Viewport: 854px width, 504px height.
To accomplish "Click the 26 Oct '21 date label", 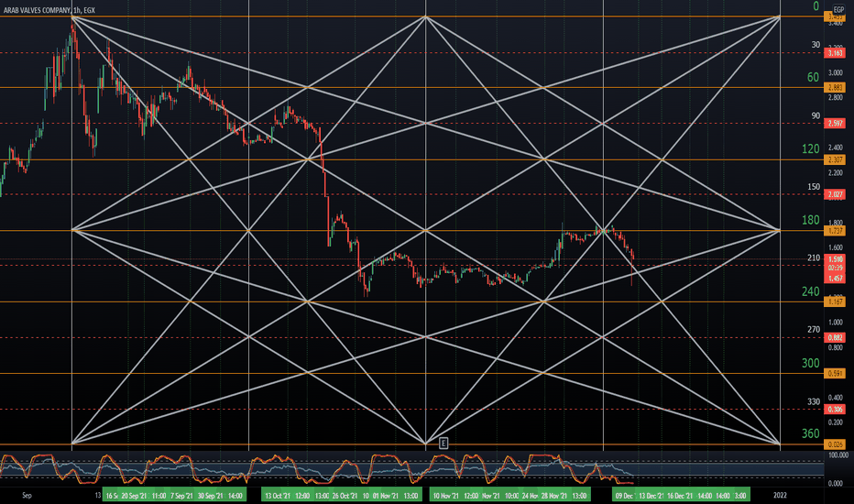I will (345, 496).
